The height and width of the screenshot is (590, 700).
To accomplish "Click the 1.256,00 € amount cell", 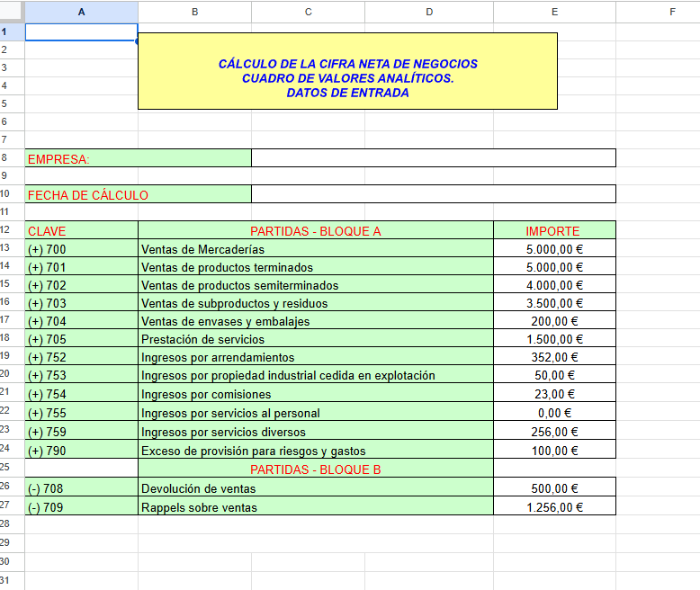I will 554,507.
